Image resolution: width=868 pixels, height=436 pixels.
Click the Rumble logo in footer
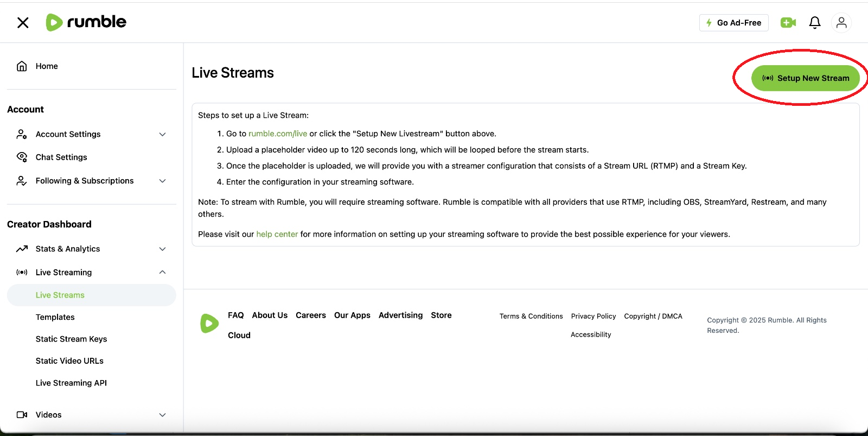(x=209, y=324)
